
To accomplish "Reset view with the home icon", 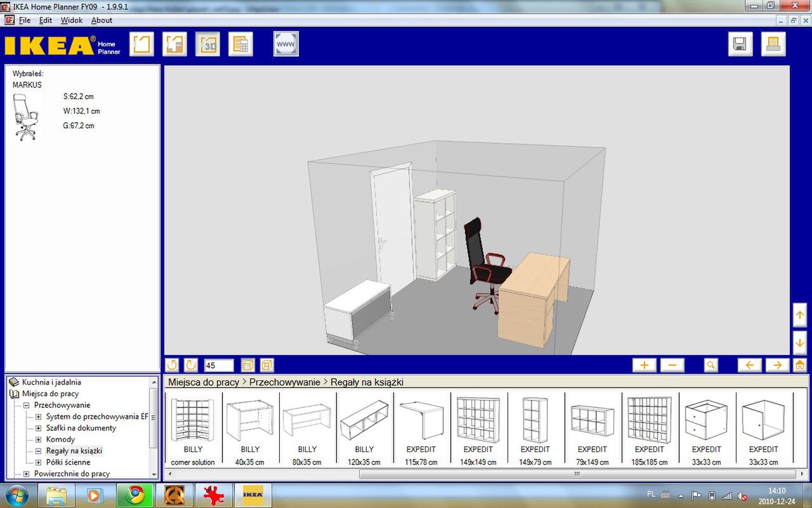I will coord(800,365).
